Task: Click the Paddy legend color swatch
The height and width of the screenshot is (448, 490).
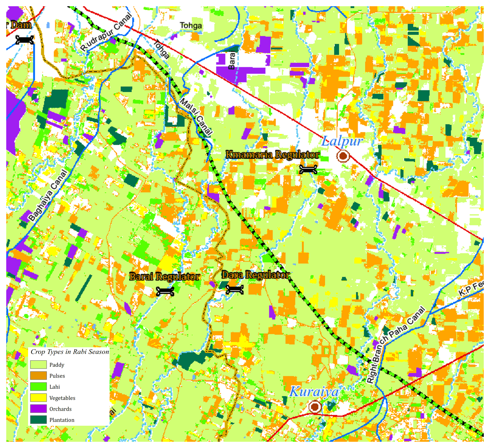Action: tap(38, 365)
